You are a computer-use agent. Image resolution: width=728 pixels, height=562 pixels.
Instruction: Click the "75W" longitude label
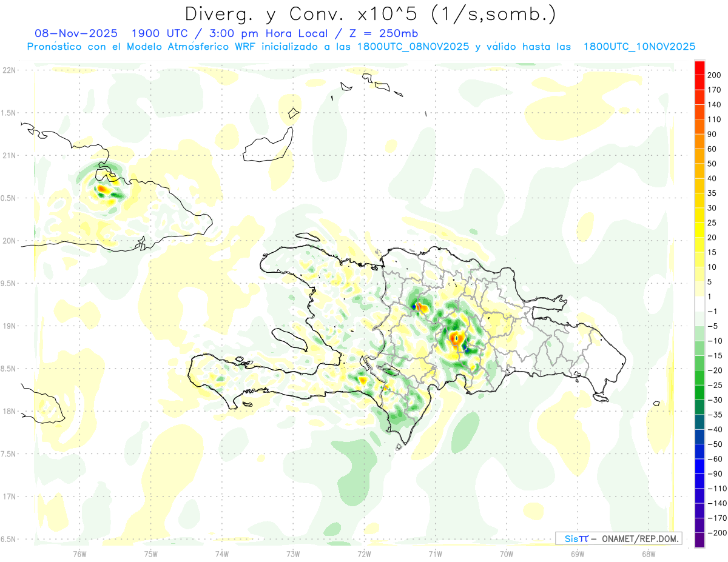150,554
